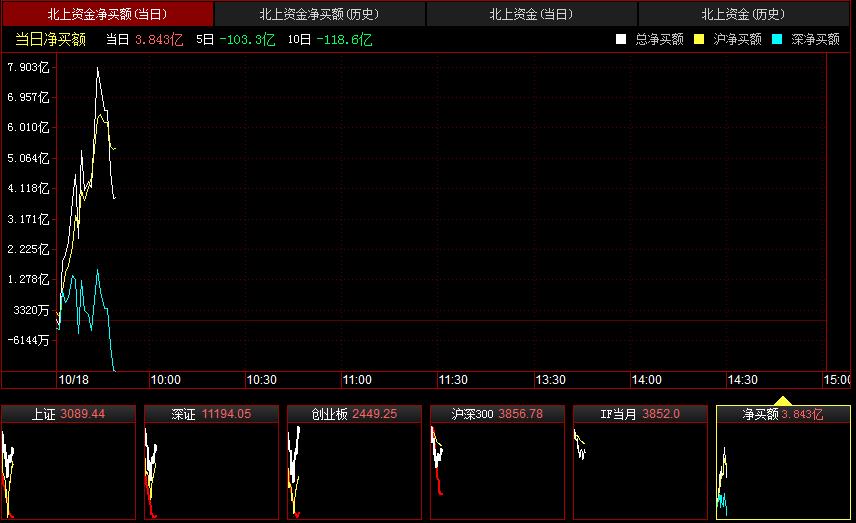
Task: Toggle the yellow 沪净买额 legend swatch
Action: click(x=699, y=39)
